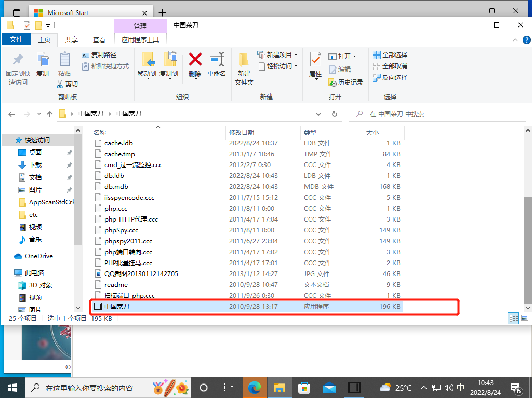Viewport: 532px width, 398px height.
Task: Open the File (文件) tab
Action: [16, 39]
